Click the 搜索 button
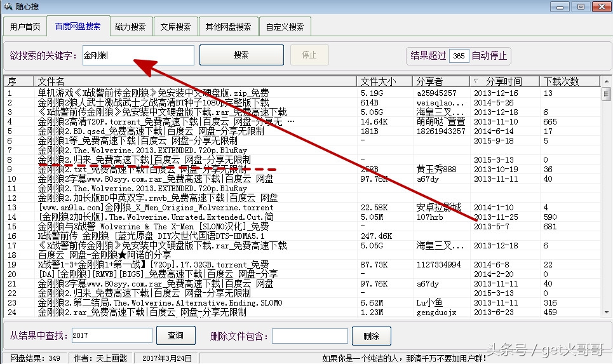The width and height of the screenshot is (613, 364). pyautogui.click(x=241, y=55)
